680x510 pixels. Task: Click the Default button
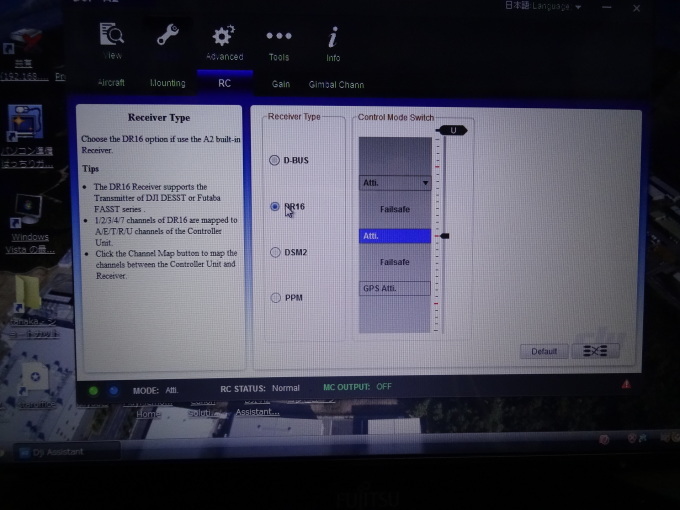pos(544,351)
